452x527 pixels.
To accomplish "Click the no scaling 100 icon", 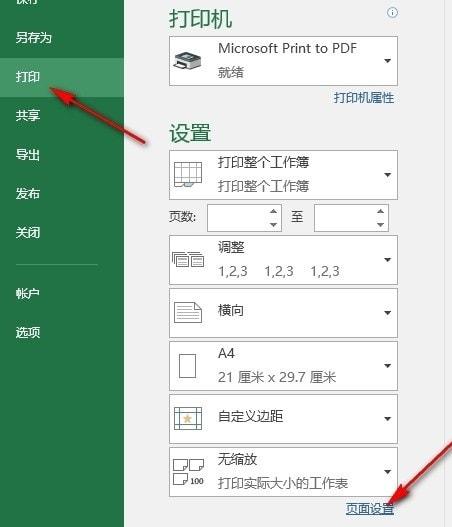I will click(x=188, y=472).
